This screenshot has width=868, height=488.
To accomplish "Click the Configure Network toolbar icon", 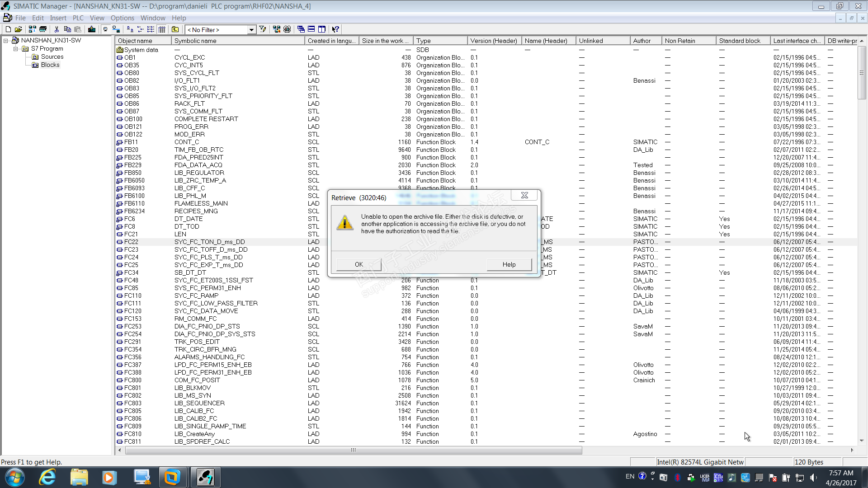I will click(x=276, y=29).
